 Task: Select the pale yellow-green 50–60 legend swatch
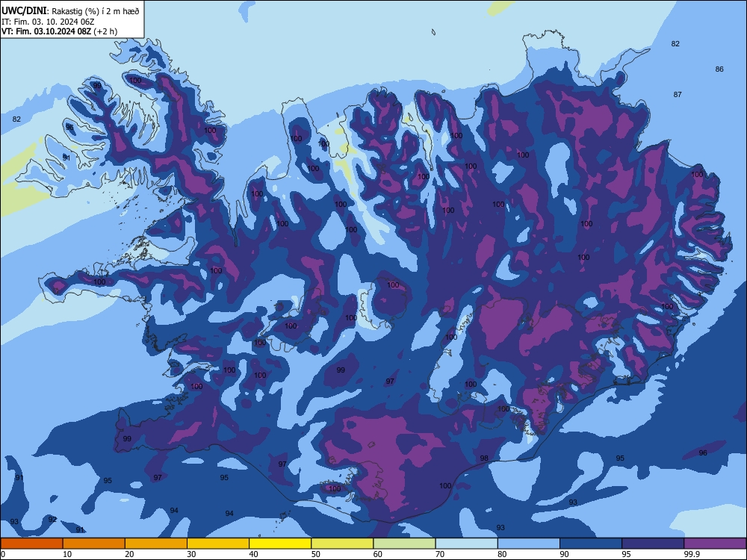coord(342,544)
